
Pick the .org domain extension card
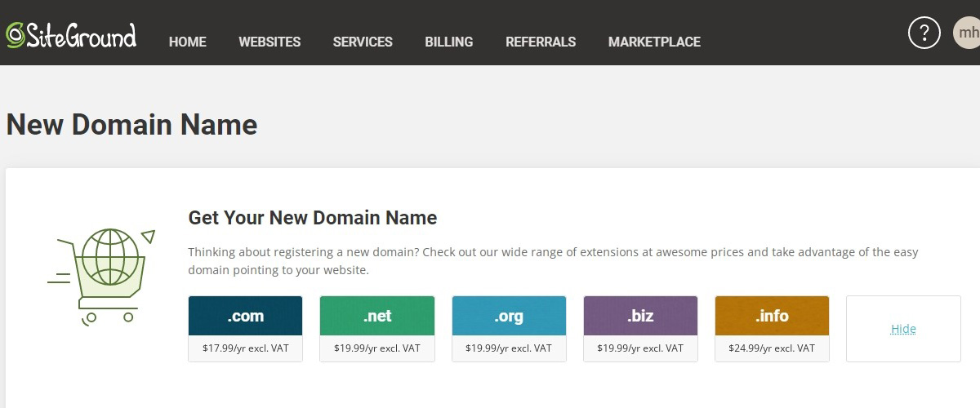(509, 329)
